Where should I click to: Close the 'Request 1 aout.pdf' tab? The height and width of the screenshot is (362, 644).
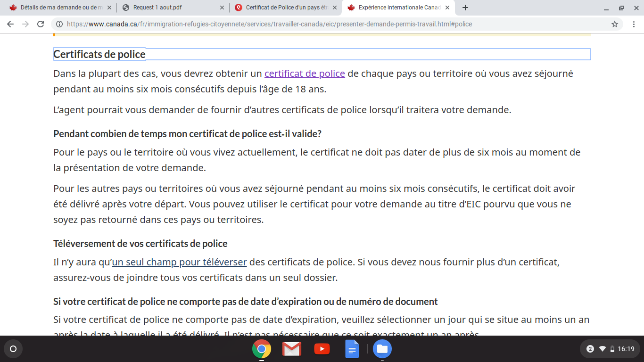[x=222, y=8]
